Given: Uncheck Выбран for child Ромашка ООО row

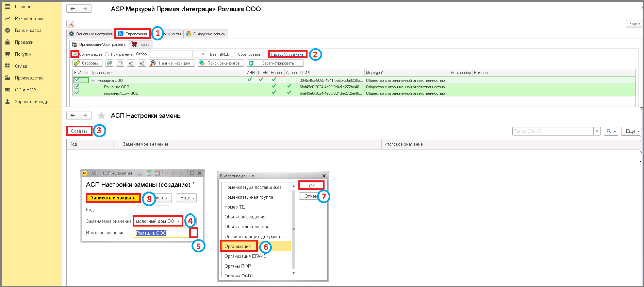Looking at the screenshot, I should pos(77,86).
